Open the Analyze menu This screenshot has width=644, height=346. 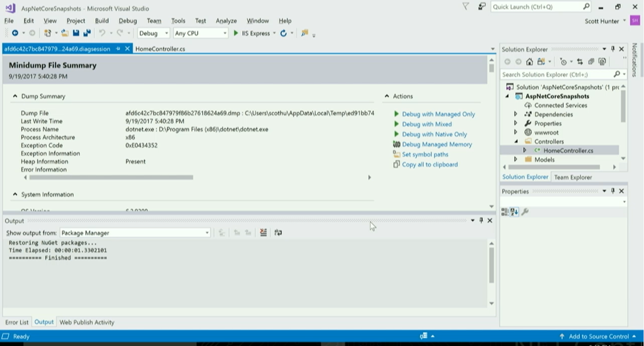coord(226,21)
